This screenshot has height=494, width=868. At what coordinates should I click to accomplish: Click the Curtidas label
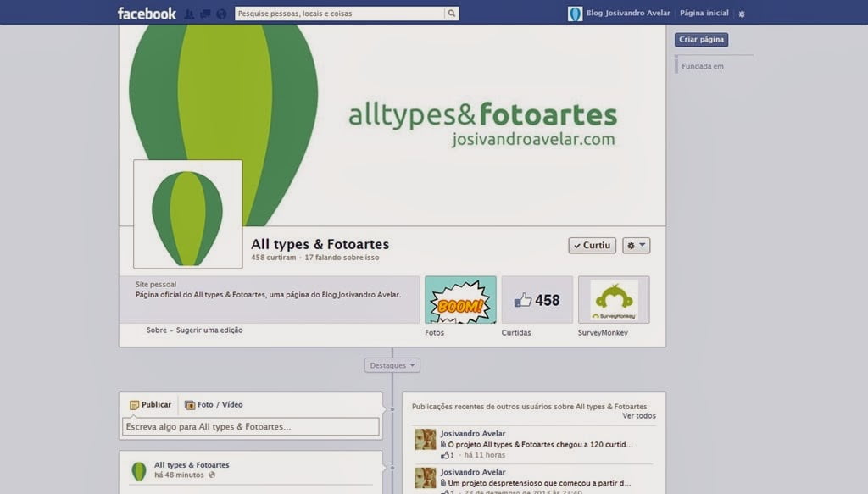(x=516, y=332)
